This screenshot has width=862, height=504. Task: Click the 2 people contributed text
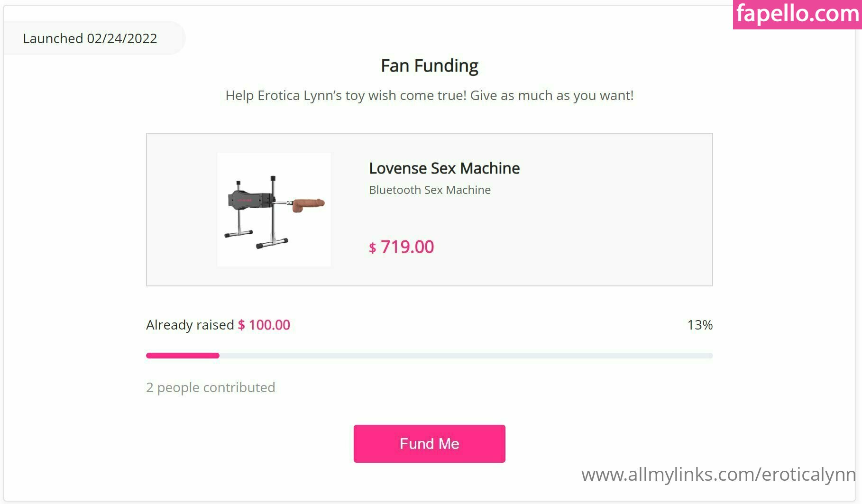click(x=211, y=387)
